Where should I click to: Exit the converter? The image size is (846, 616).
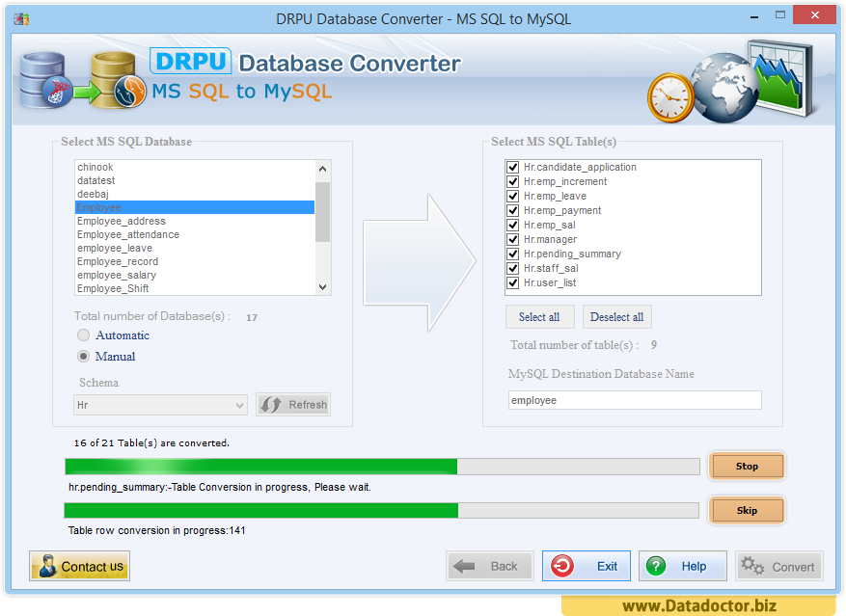pos(586,567)
